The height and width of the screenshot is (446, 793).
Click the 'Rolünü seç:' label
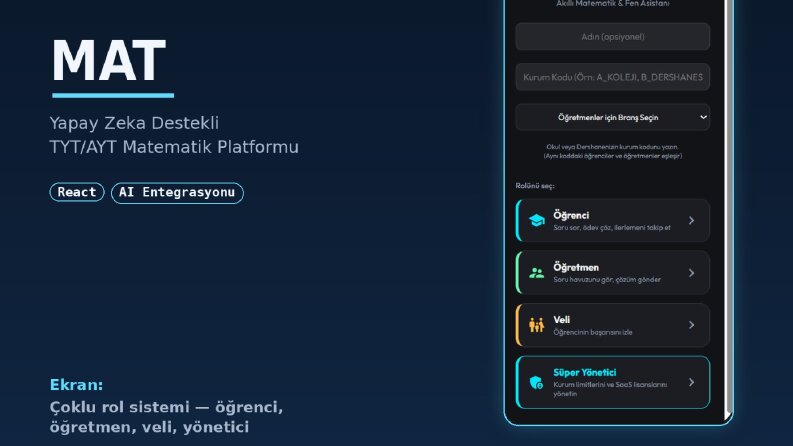[535, 186]
